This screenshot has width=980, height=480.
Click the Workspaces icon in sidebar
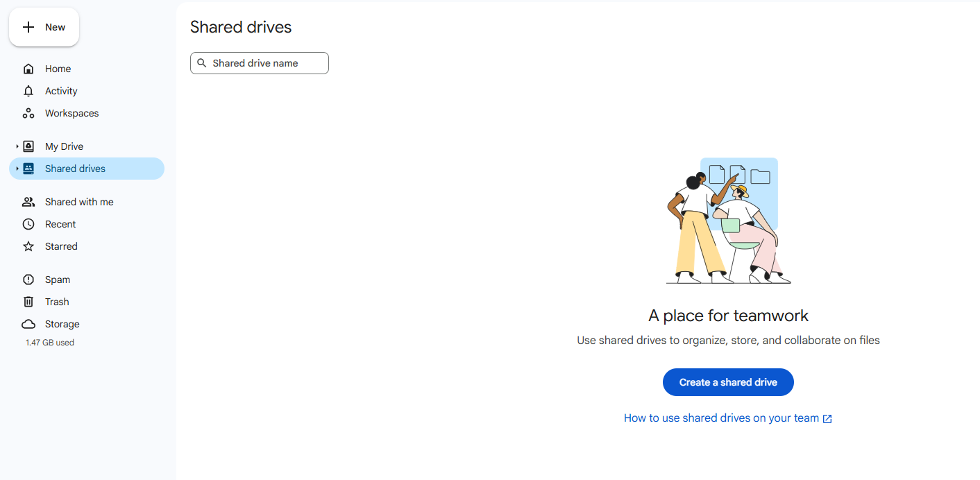28,113
